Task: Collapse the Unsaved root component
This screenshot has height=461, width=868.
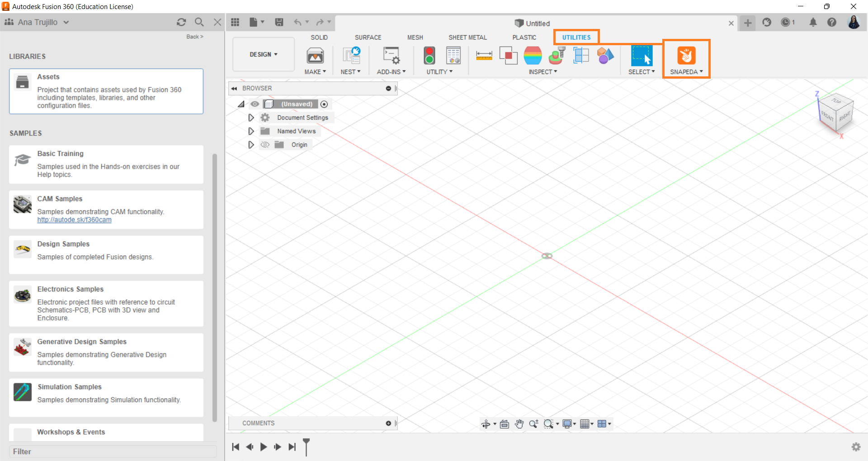Action: click(x=241, y=104)
